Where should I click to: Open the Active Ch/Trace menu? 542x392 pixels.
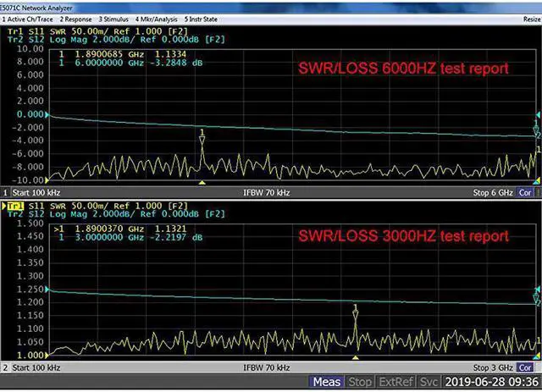pos(28,19)
